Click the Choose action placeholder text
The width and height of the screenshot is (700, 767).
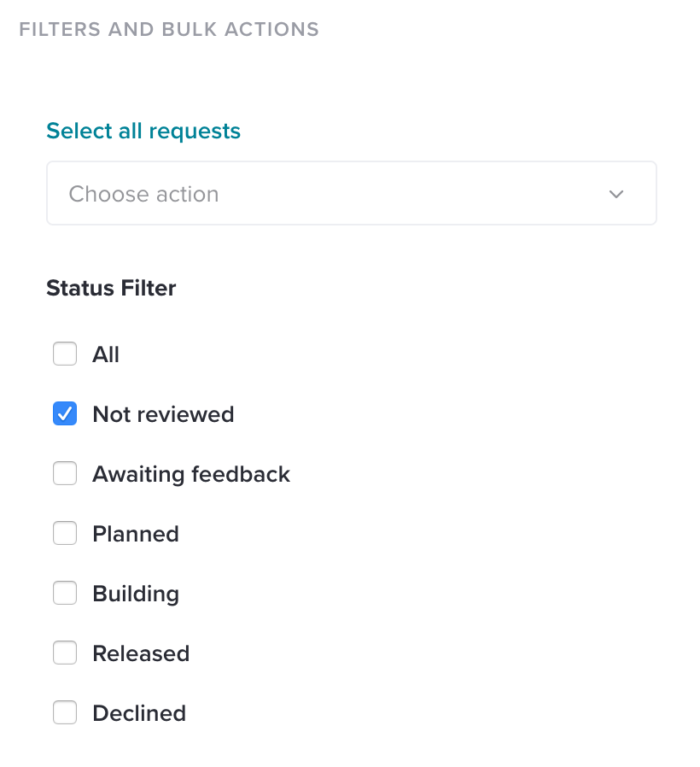click(x=143, y=194)
